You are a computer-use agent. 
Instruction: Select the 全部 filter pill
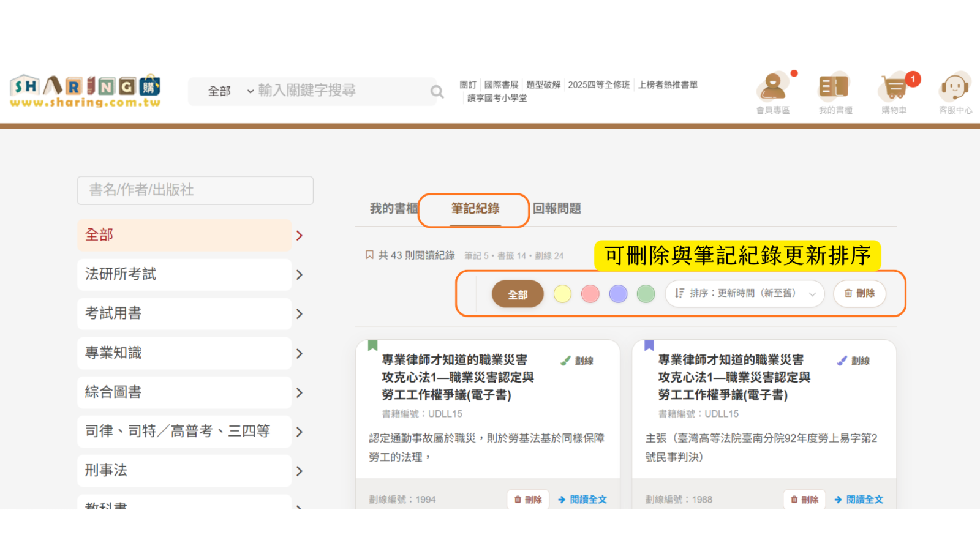[518, 294]
